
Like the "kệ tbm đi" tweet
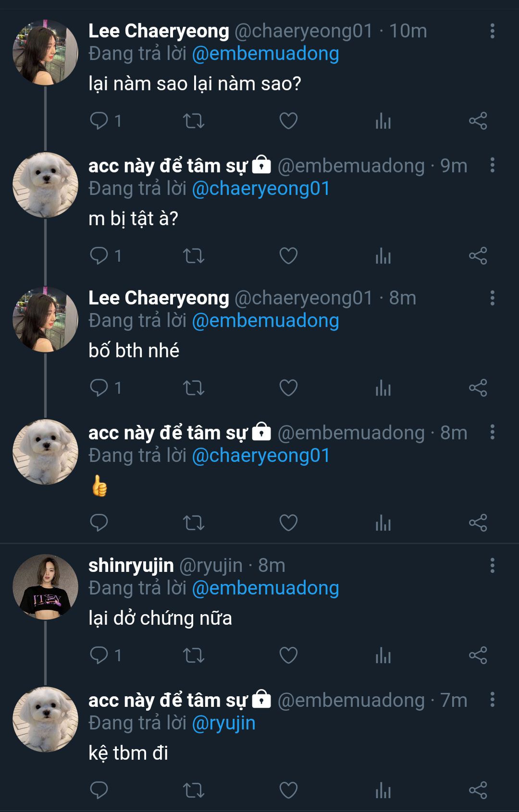(288, 790)
